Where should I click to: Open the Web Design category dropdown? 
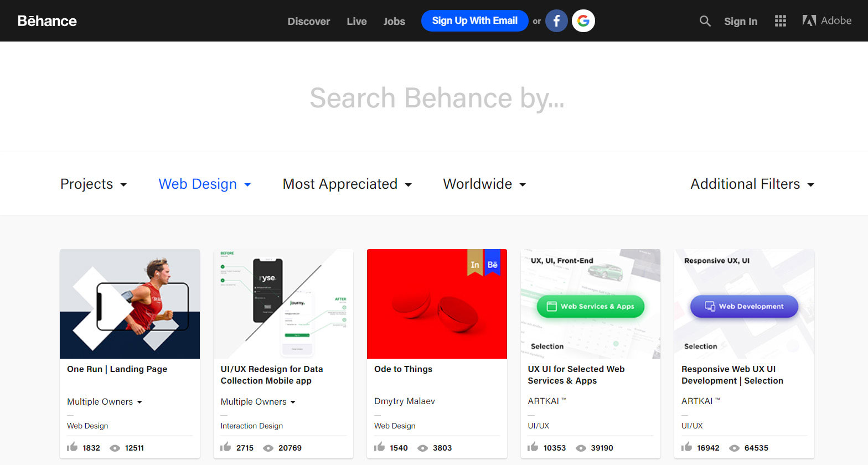[x=204, y=184]
